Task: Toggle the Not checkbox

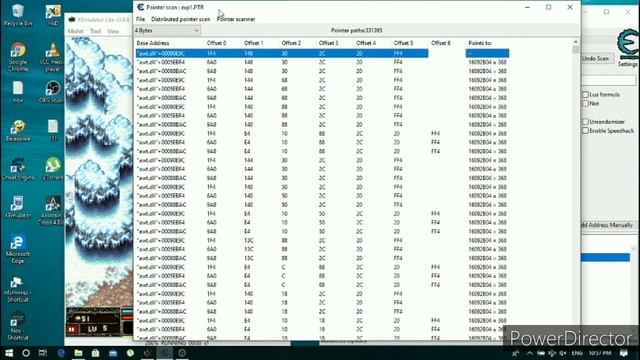Action: pyautogui.click(x=585, y=104)
